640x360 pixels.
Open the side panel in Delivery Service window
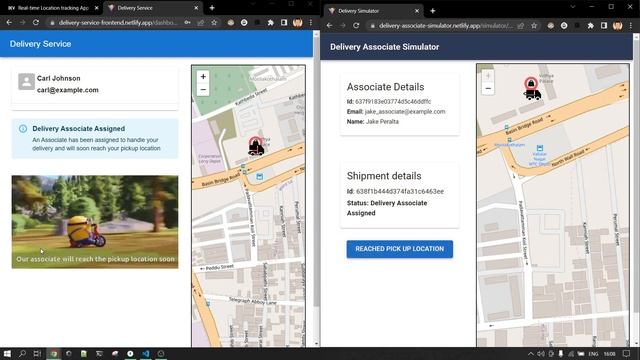[x=284, y=23]
